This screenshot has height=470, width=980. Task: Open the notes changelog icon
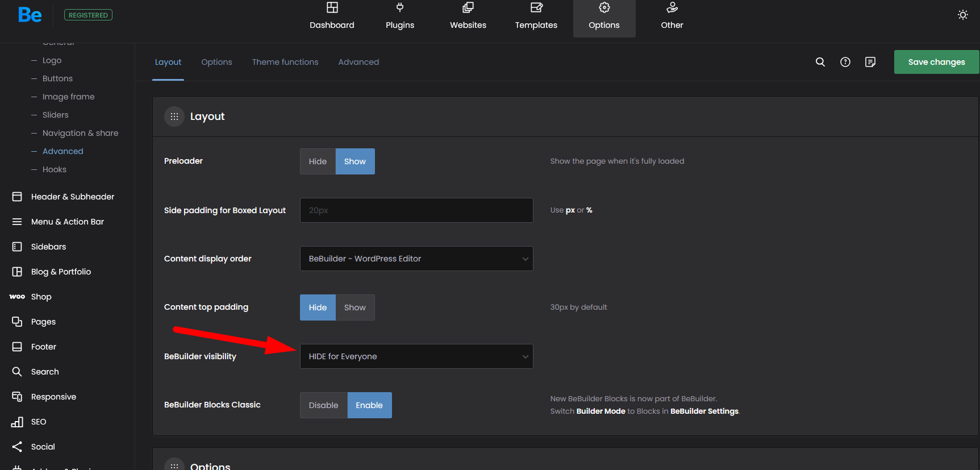coord(870,62)
